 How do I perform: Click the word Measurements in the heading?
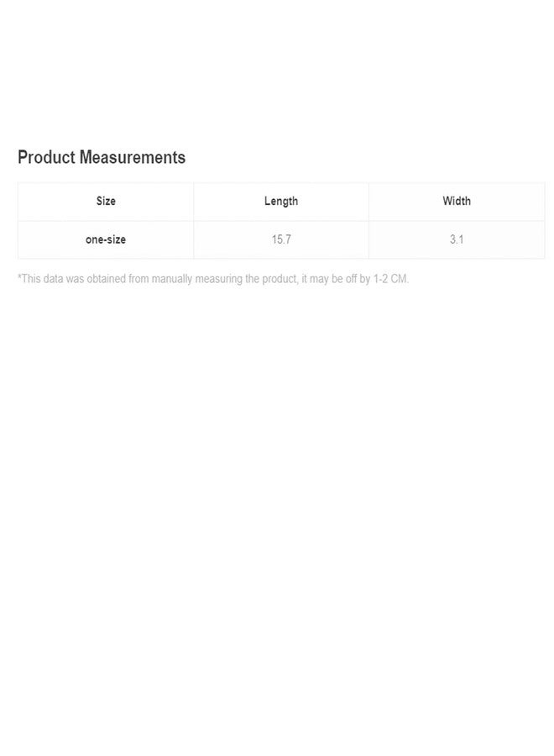tap(133, 157)
